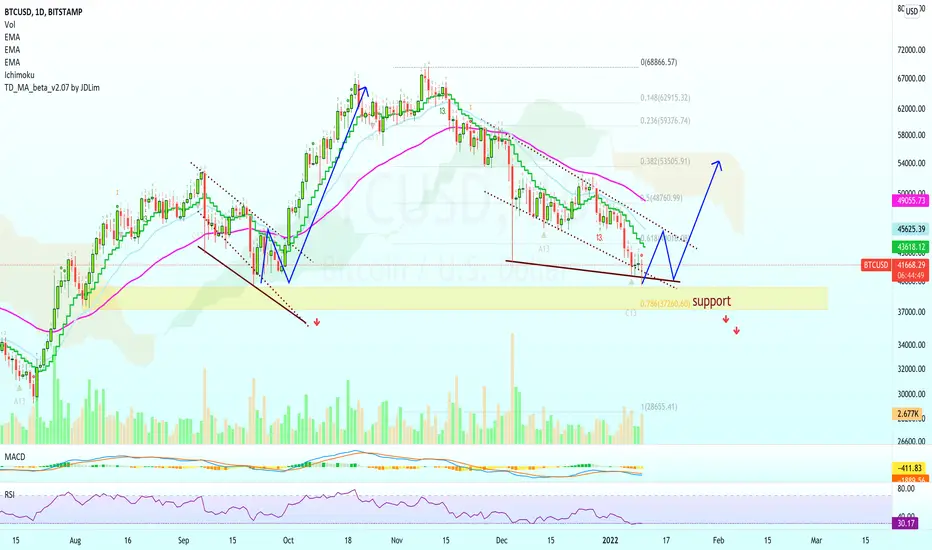Click the 58000.00 price axis label

coord(911,136)
